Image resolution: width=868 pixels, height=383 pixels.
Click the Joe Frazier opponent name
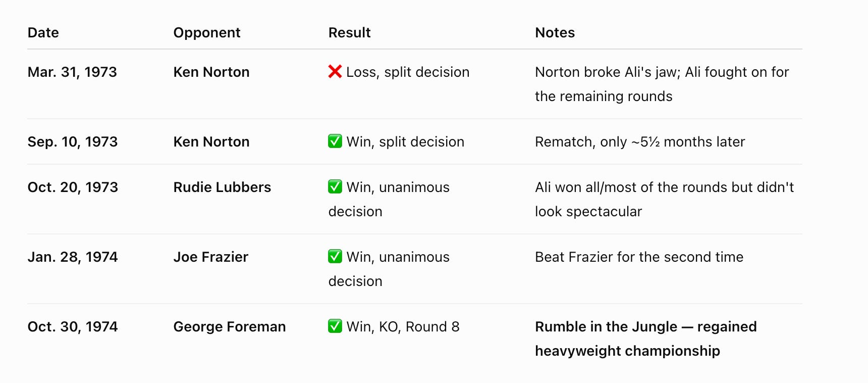pos(211,257)
